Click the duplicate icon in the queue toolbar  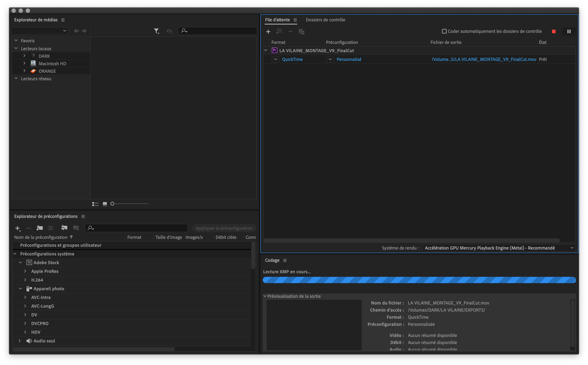pyautogui.click(x=301, y=32)
